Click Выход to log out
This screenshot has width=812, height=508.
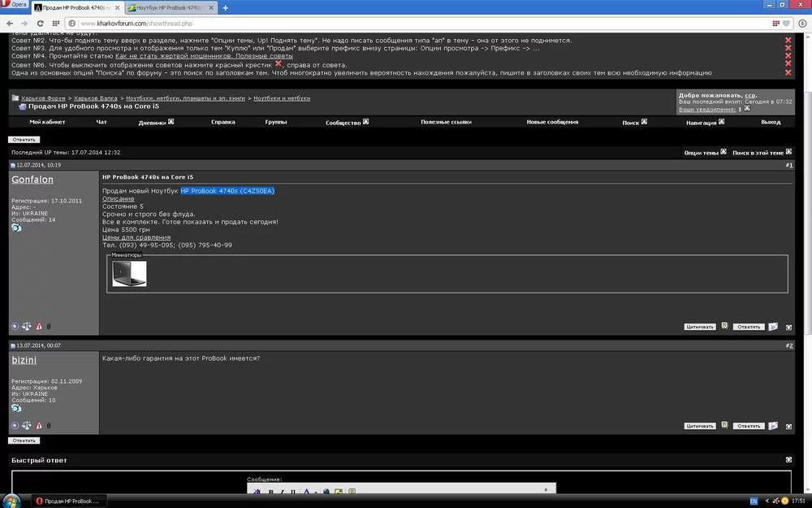771,123
